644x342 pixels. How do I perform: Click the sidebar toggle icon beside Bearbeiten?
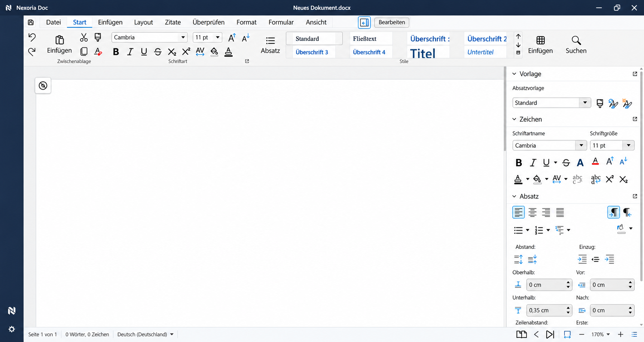coord(364,22)
